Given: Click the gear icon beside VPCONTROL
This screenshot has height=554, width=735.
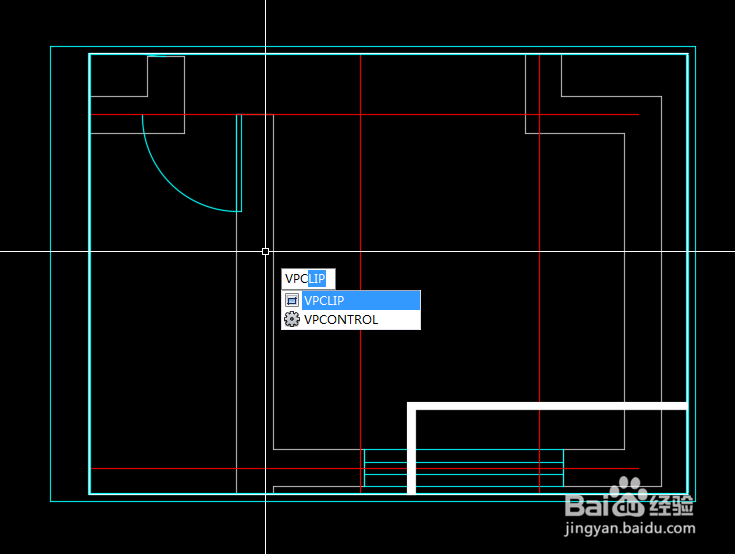Looking at the screenshot, I should 292,319.
